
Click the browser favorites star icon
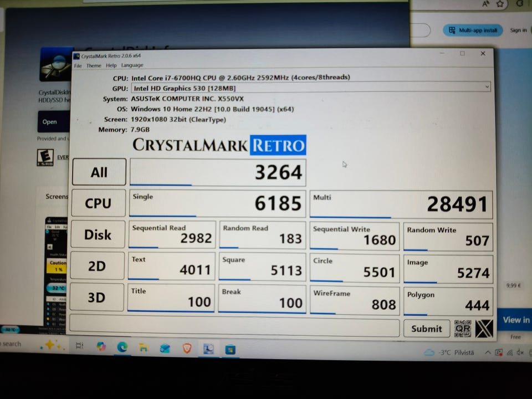(x=500, y=4)
